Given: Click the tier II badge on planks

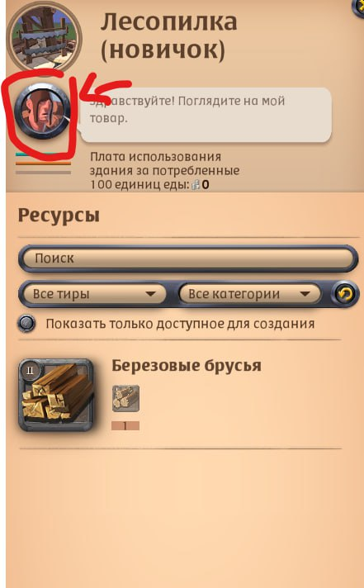Looking at the screenshot, I should point(31,371).
